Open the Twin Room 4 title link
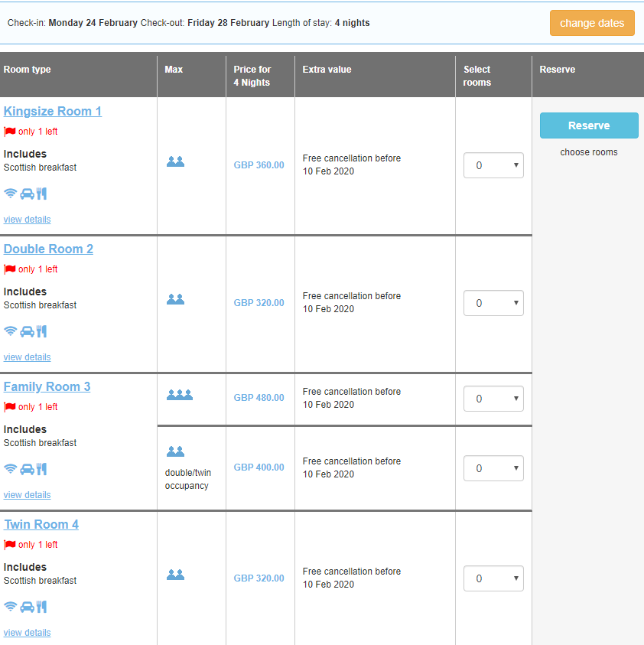The width and height of the screenshot is (644, 645). tap(41, 525)
